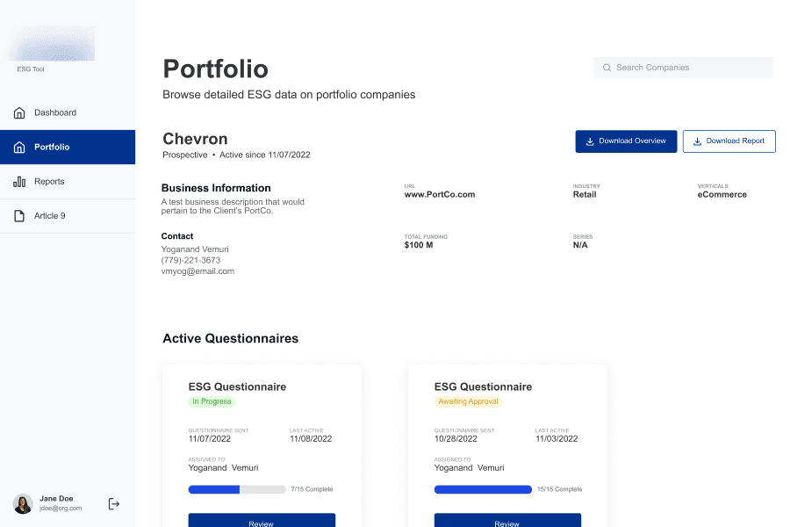The image size is (812, 527).
Task: Click the vmyog@email.com contact email
Action: (x=198, y=271)
